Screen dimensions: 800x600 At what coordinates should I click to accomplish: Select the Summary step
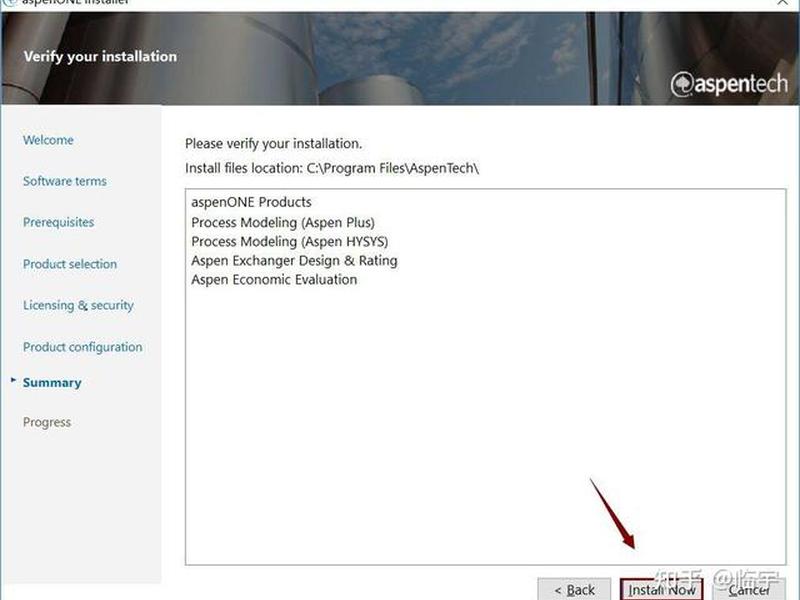click(x=52, y=383)
